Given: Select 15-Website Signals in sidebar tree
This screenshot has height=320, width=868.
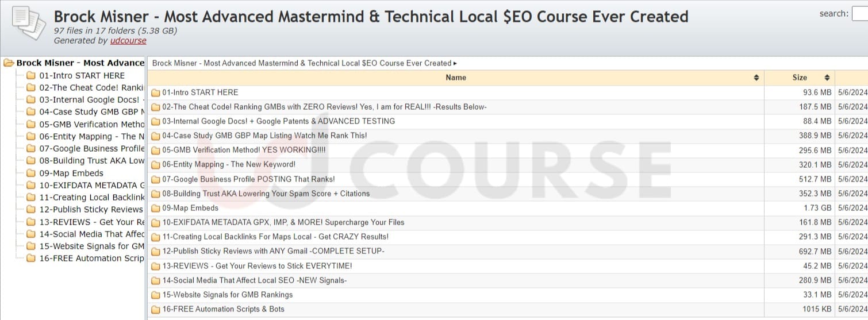Looking at the screenshot, I should coord(91,246).
